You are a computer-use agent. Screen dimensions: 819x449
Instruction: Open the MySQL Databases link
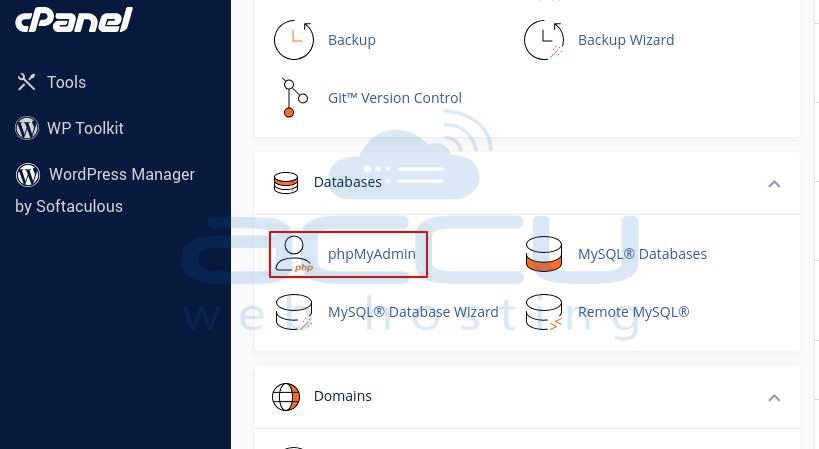[642, 254]
